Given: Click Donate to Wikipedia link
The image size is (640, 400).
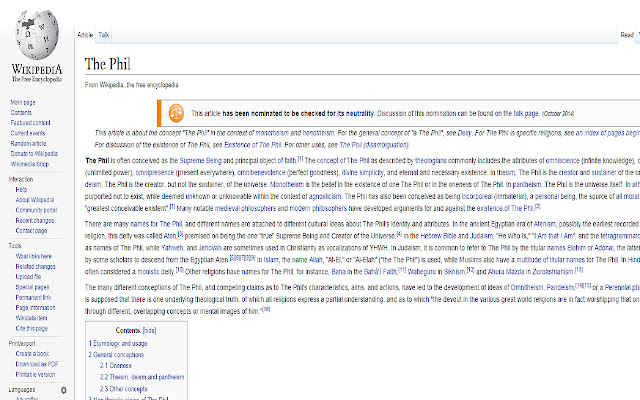Looking at the screenshot, I should point(34,154).
